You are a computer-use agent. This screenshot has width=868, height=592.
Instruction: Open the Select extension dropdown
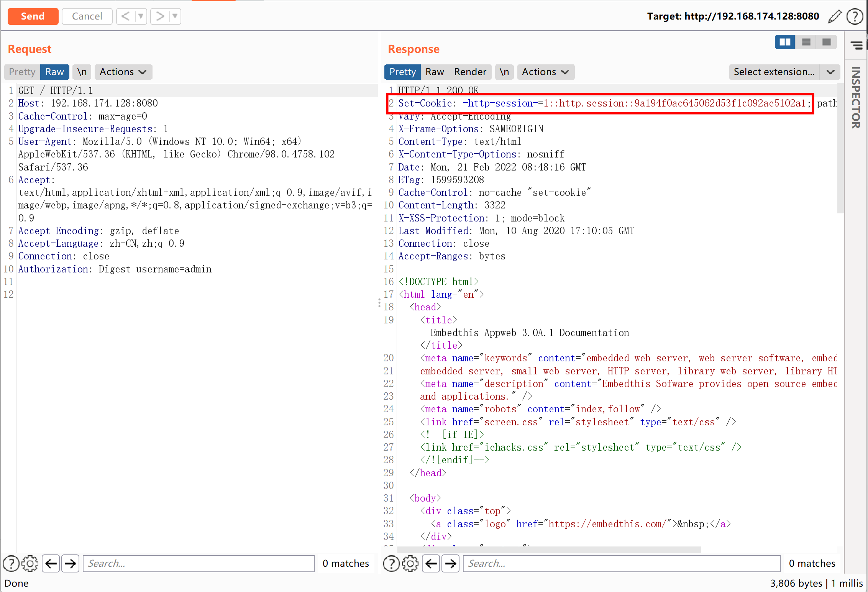click(x=784, y=72)
